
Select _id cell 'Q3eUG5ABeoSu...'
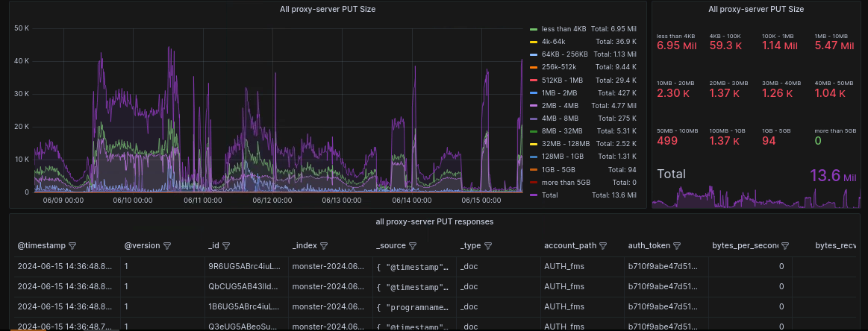[246, 326]
